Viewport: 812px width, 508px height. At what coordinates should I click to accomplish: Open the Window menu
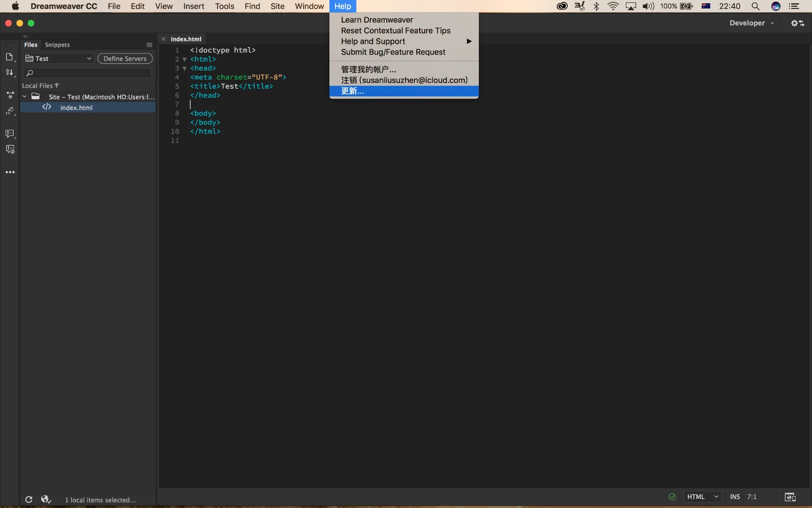[x=309, y=6]
